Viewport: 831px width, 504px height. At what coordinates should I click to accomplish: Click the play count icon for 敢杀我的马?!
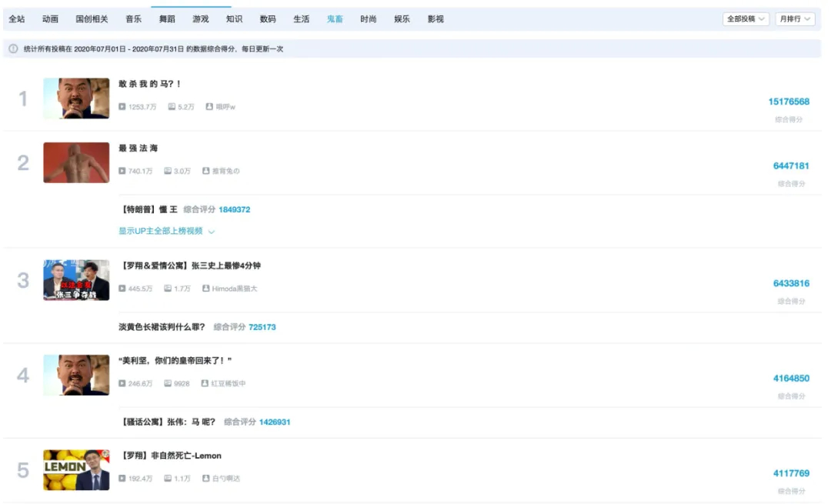click(x=122, y=106)
